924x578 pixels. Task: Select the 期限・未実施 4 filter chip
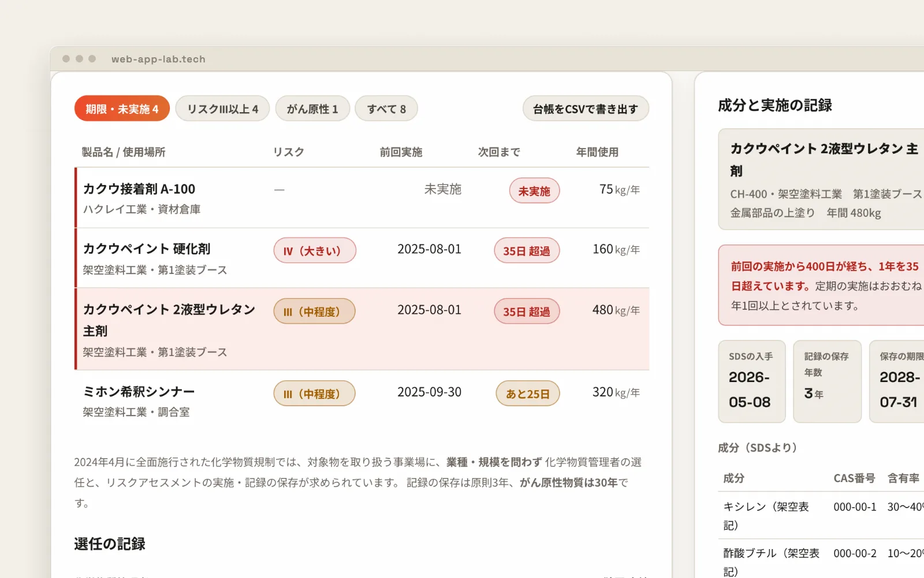pyautogui.click(x=122, y=109)
